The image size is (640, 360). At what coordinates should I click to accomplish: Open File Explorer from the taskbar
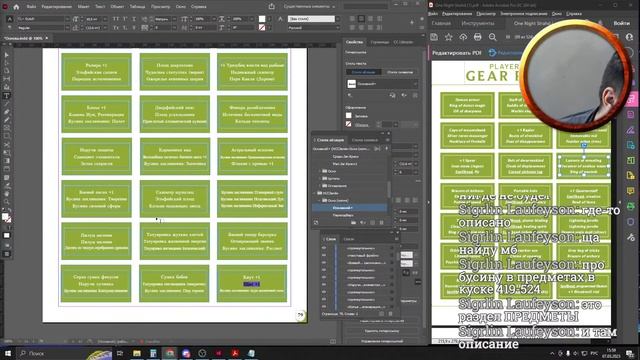click(137, 353)
